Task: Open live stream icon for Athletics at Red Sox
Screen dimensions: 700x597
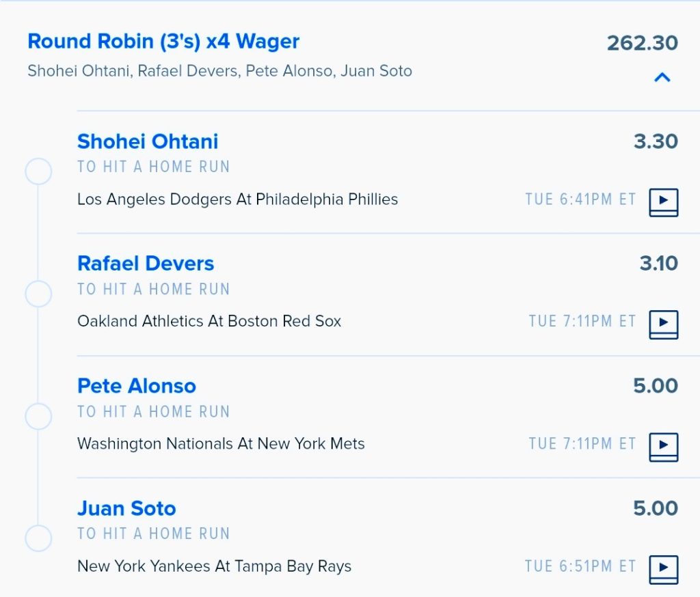Action: point(663,324)
